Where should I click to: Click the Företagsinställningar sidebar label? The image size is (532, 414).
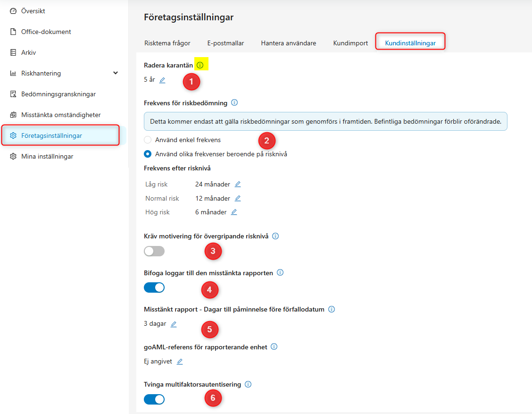click(x=51, y=135)
